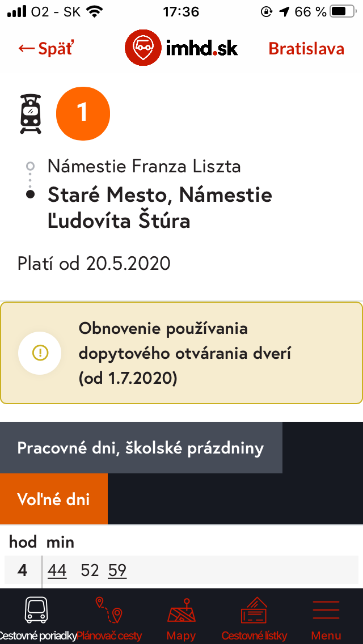Tap the 4:52 departure minute

(90, 570)
